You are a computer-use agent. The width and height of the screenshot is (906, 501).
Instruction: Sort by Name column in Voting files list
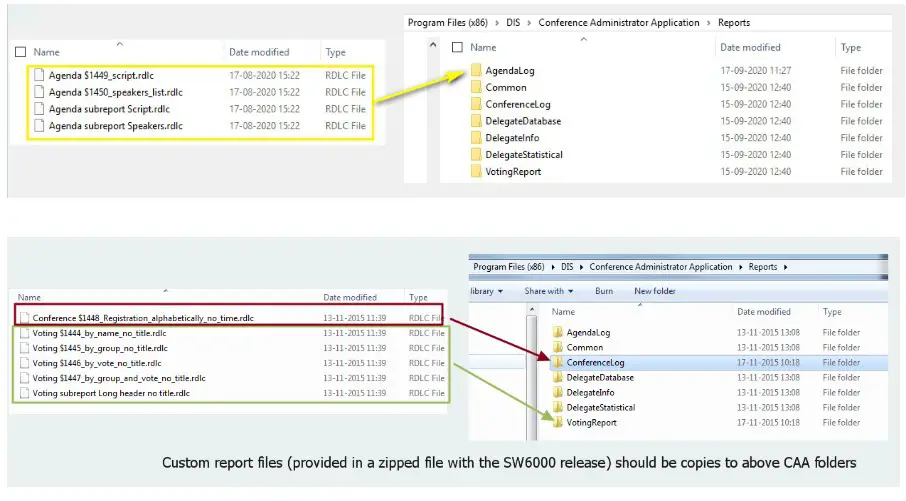[x=29, y=297]
